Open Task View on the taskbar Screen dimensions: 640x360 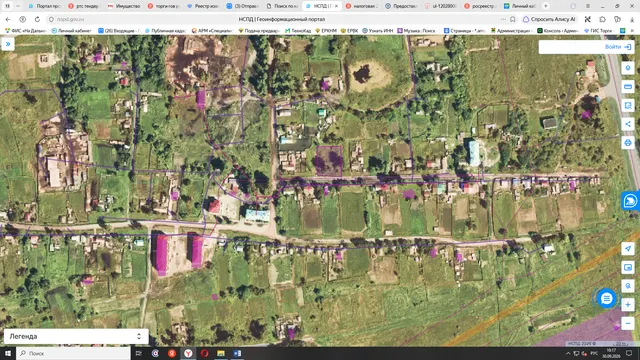(x=139, y=353)
